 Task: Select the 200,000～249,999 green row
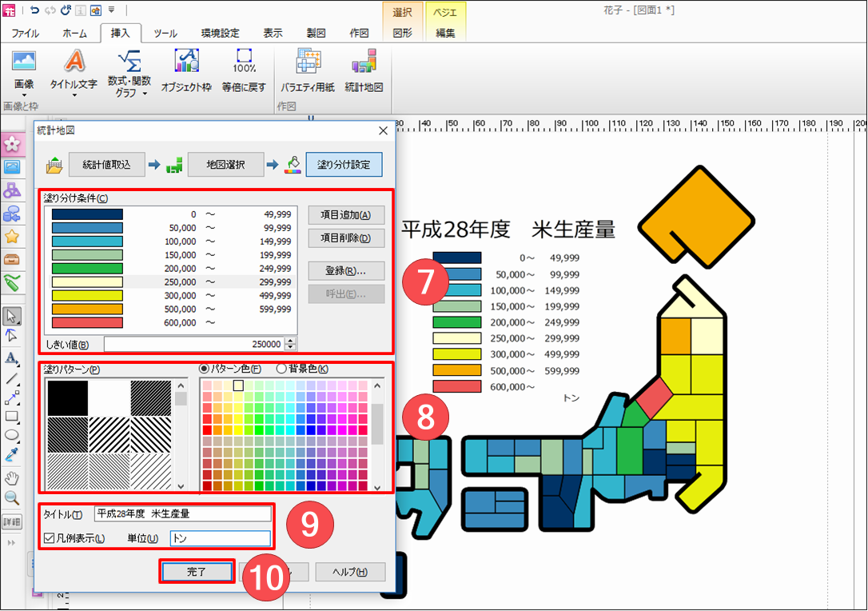(171, 268)
